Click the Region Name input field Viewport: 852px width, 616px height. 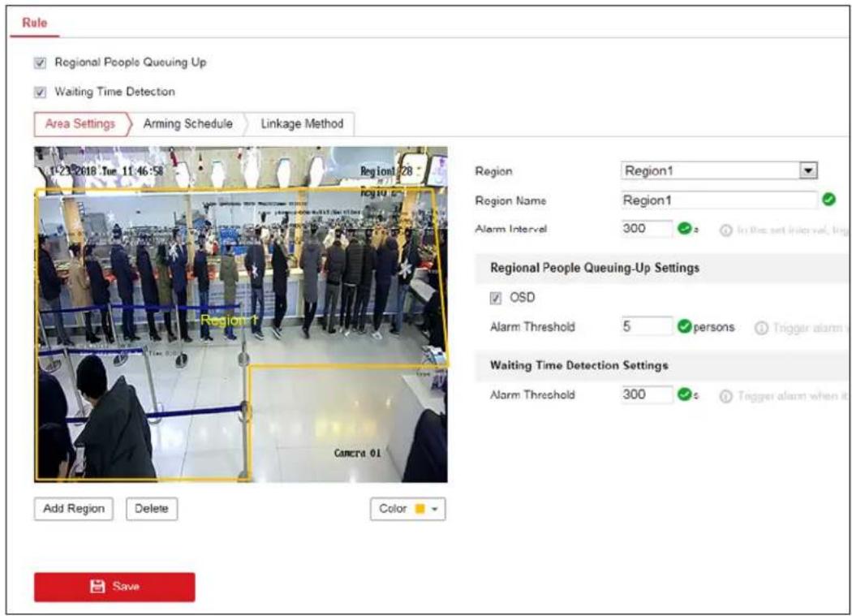tap(719, 200)
